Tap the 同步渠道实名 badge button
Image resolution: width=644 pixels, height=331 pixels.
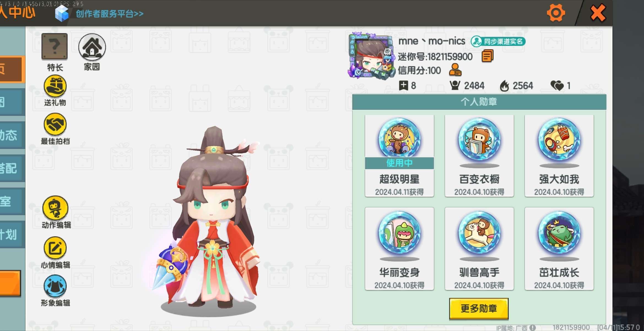[x=498, y=41]
